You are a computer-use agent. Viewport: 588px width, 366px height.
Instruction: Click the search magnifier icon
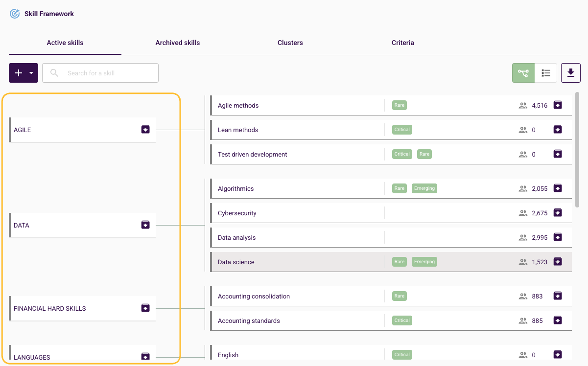pos(54,73)
